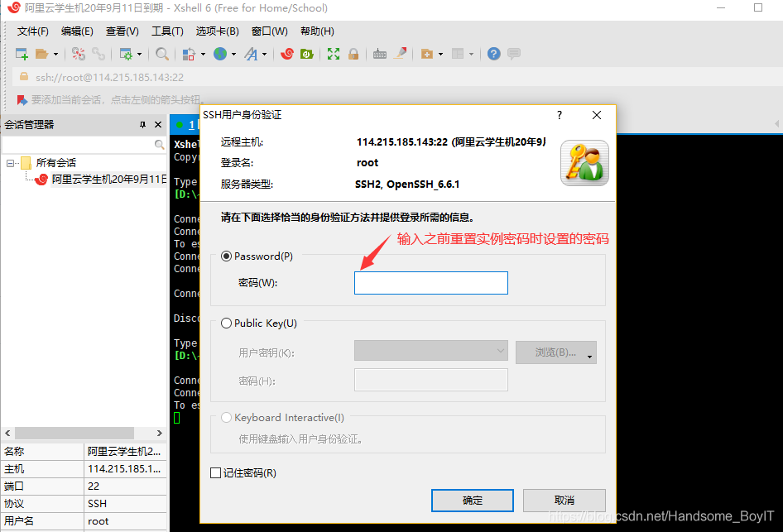The width and height of the screenshot is (783, 532).
Task: Pin the session manager panel
Action: [143, 125]
